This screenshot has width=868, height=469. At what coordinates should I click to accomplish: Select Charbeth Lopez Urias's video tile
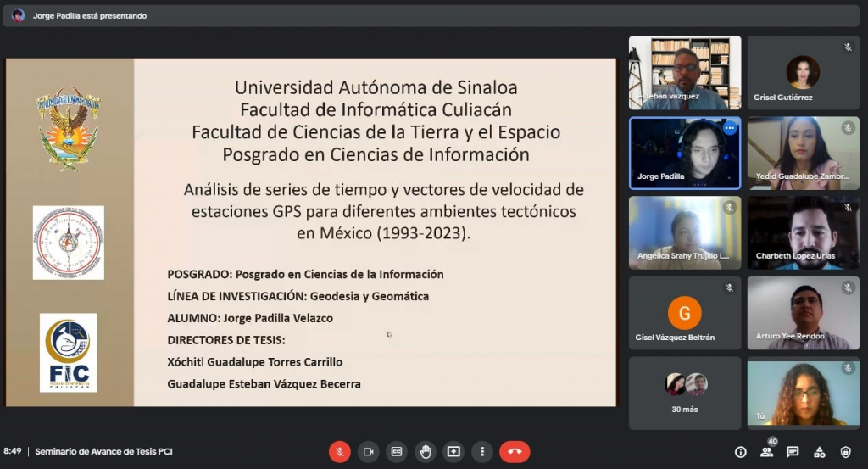(x=804, y=233)
